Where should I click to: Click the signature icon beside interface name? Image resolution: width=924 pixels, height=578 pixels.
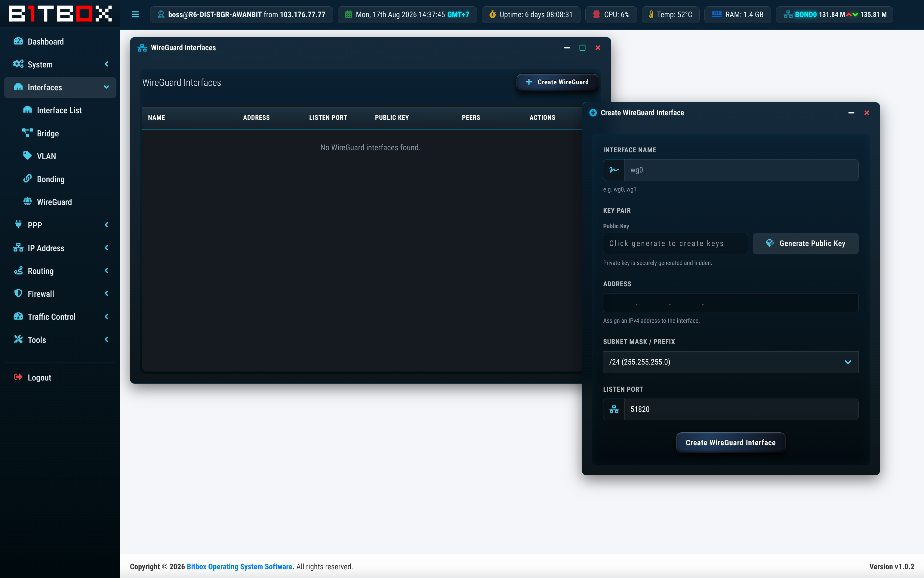614,170
